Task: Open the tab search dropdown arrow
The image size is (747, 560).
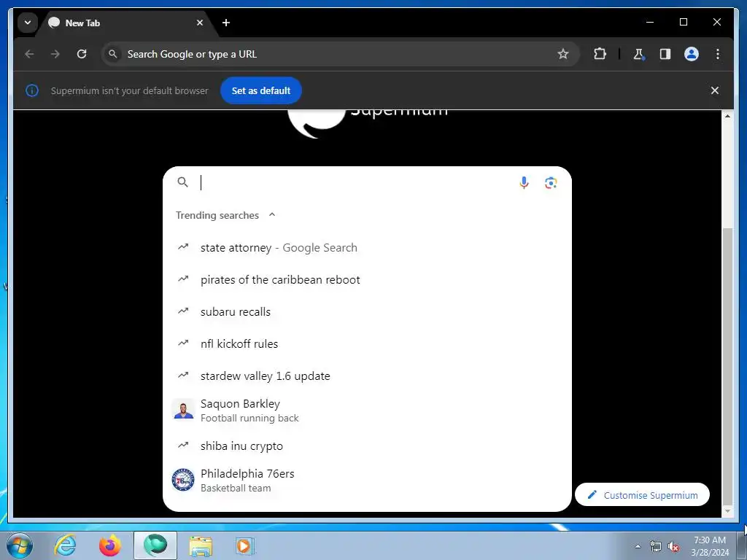Action: tap(28, 23)
